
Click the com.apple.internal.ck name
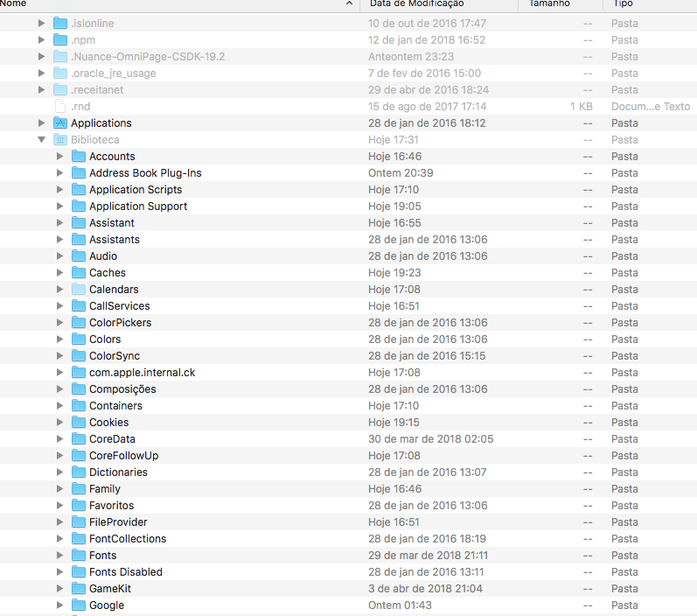143,372
